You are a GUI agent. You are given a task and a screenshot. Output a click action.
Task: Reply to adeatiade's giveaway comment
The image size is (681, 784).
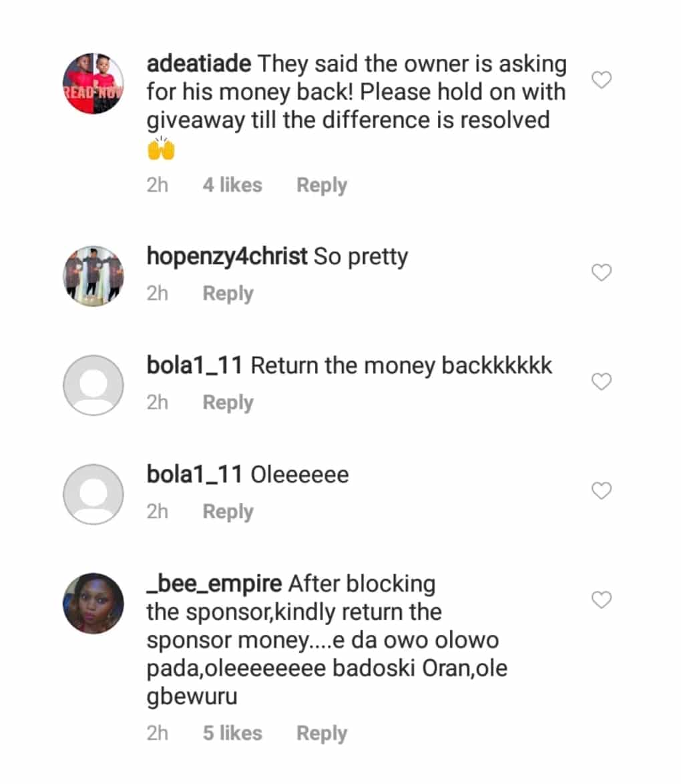click(x=322, y=185)
